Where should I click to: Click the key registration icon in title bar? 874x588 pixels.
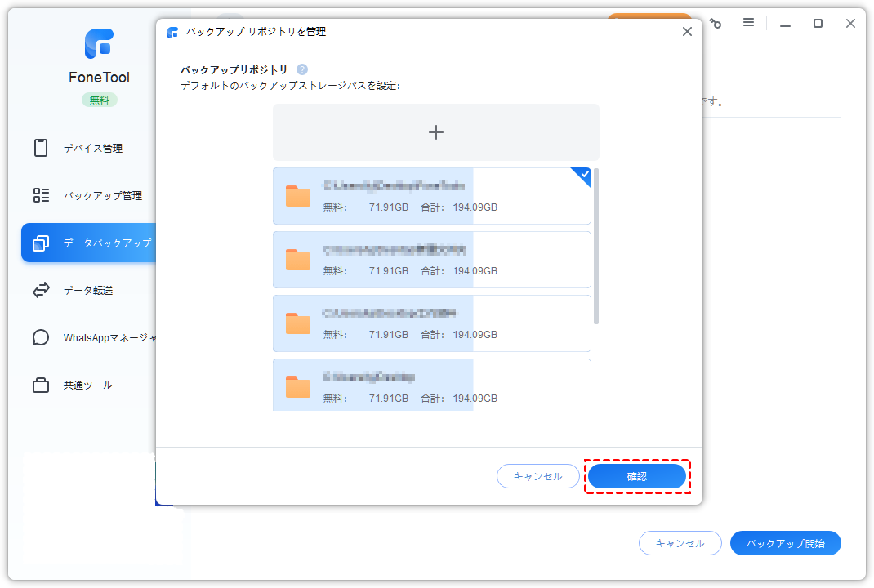(716, 23)
